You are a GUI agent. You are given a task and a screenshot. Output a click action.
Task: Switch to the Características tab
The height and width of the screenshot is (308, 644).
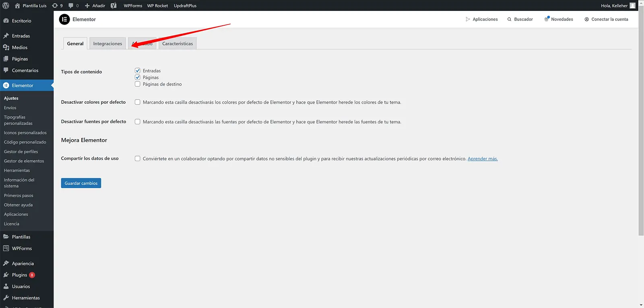pos(178,43)
